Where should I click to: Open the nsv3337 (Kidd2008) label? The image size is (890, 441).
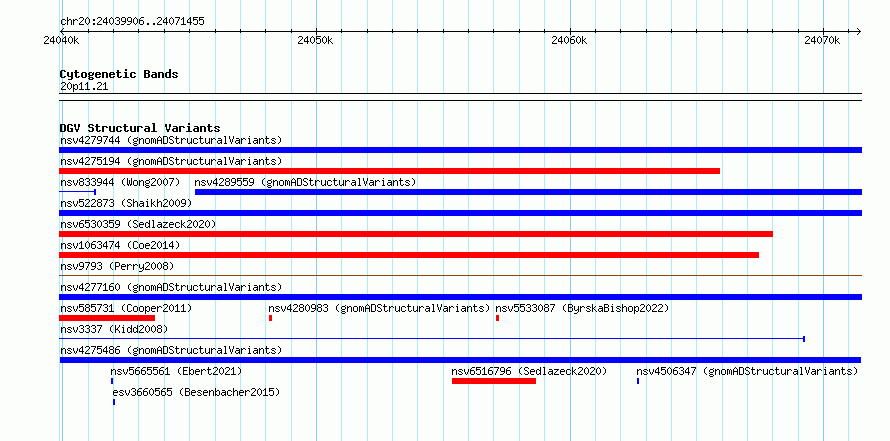pyautogui.click(x=114, y=329)
